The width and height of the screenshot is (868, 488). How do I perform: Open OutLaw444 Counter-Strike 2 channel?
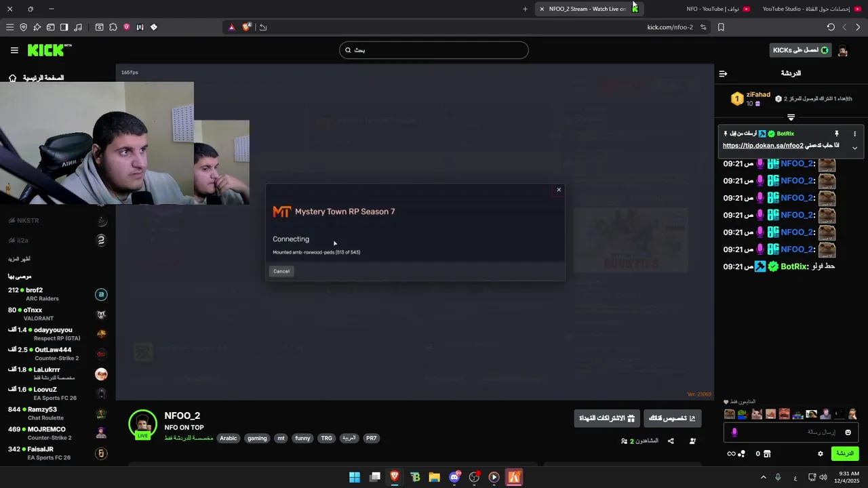coord(58,354)
